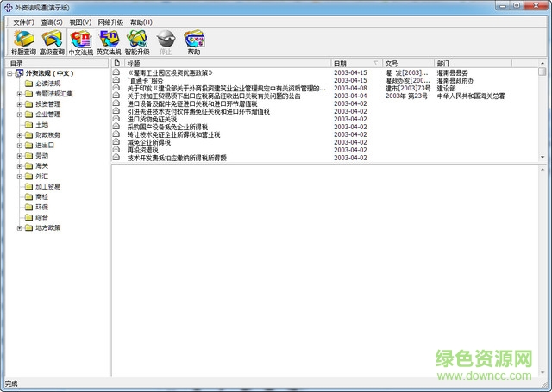Click the 中华人民共和国海关总署 cell

click(471, 96)
